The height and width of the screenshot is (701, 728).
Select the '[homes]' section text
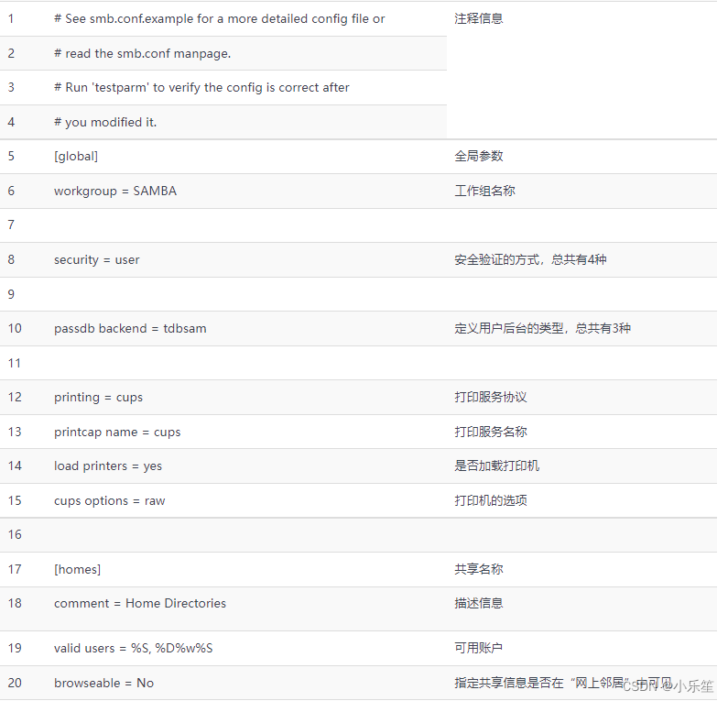77,569
